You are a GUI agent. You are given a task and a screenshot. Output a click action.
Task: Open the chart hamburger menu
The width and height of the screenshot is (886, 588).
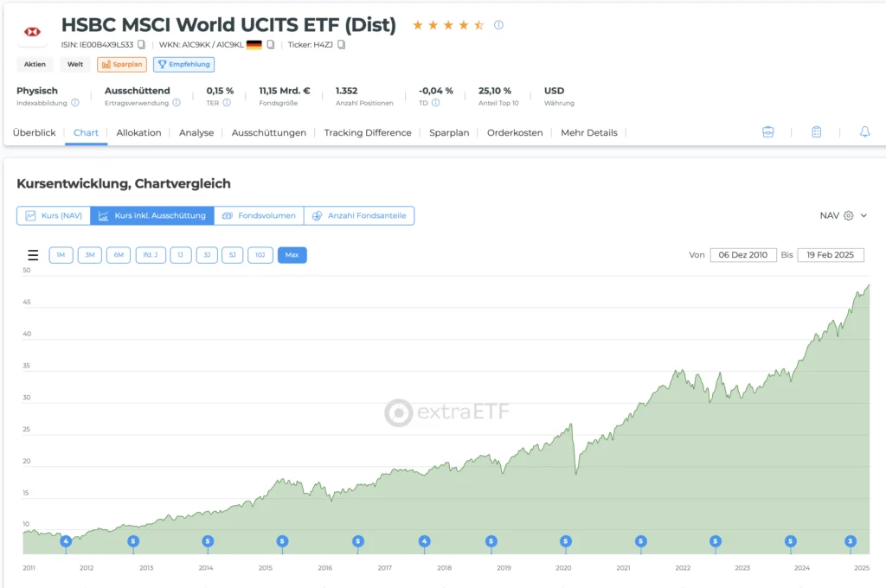pos(34,255)
